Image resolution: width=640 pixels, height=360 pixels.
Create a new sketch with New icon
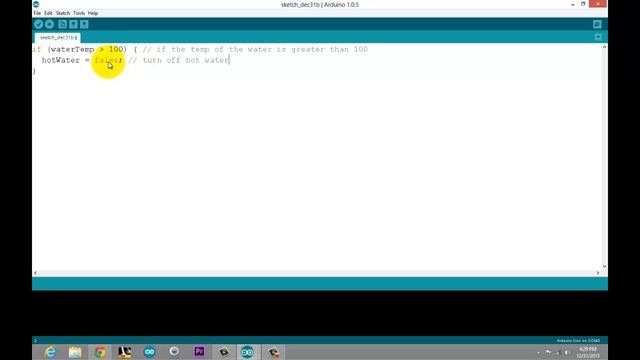pos(62,24)
